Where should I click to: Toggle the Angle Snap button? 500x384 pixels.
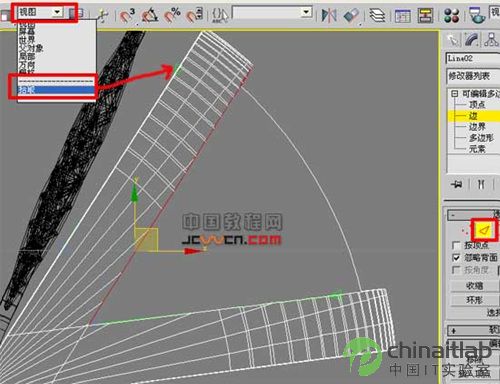[x=150, y=15]
